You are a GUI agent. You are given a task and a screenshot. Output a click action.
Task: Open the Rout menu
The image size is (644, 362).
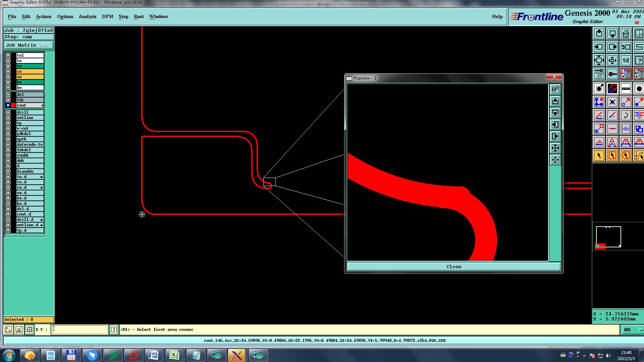139,16
